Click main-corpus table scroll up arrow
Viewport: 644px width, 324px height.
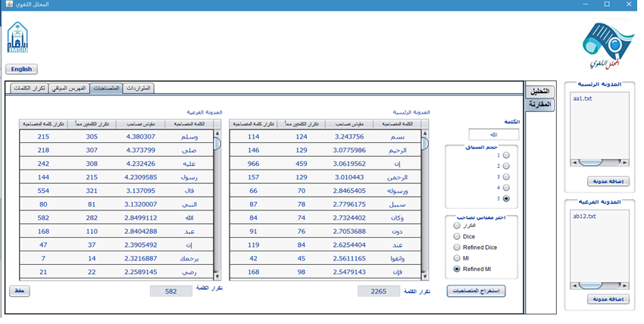coord(425,133)
